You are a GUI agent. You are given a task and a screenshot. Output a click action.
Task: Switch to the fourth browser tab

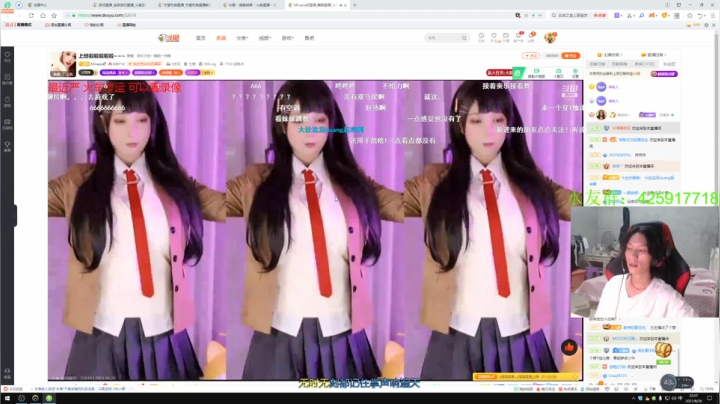[250, 5]
